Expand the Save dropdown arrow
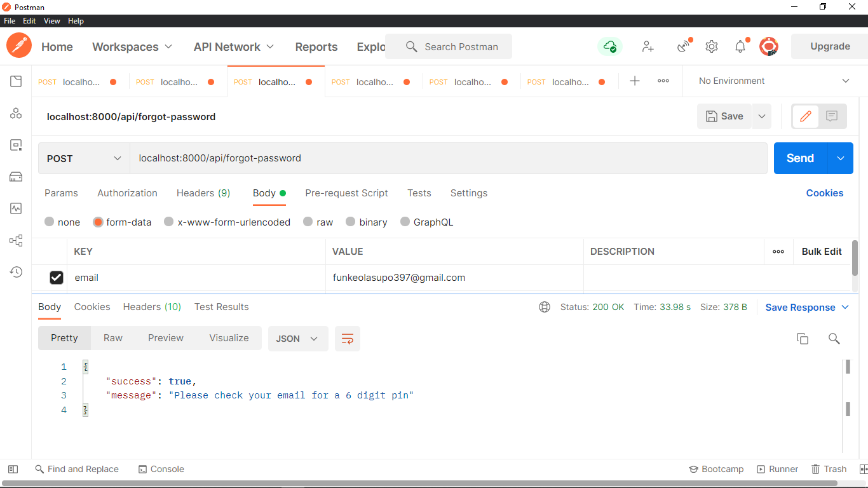Screen dimensions: 868x488 coord(761,116)
